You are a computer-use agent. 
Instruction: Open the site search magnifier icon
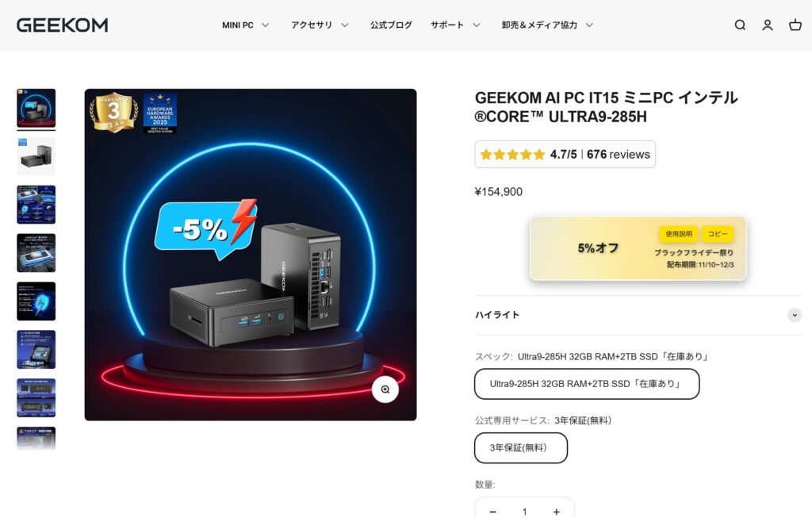740,25
